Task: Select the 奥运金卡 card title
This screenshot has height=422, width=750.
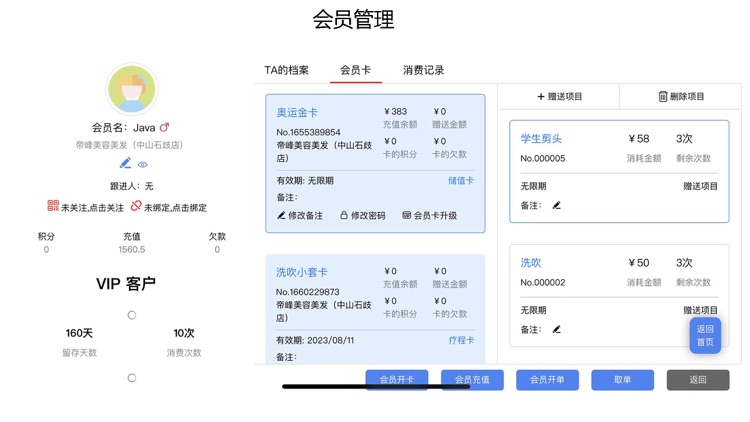Action: 297,112
